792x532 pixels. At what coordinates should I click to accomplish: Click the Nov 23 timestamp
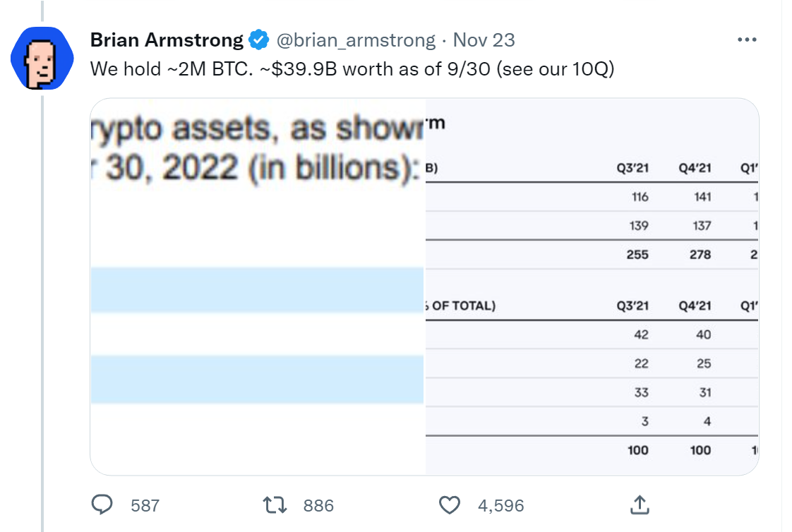(484, 40)
